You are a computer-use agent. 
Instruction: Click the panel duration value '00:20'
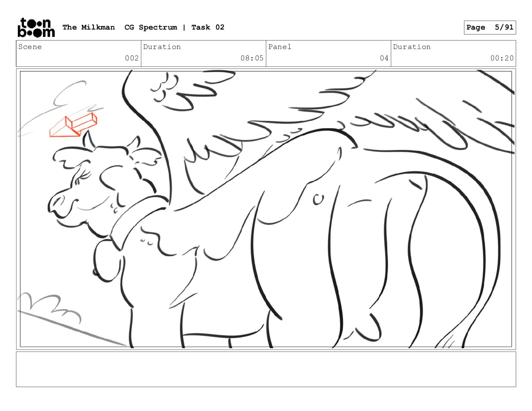(x=502, y=58)
